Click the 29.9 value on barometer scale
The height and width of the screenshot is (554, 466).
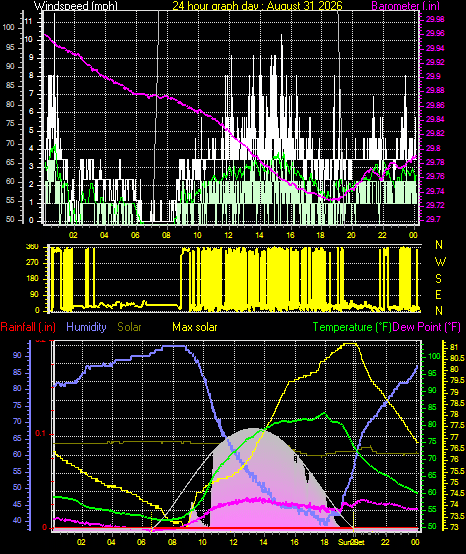coord(433,77)
